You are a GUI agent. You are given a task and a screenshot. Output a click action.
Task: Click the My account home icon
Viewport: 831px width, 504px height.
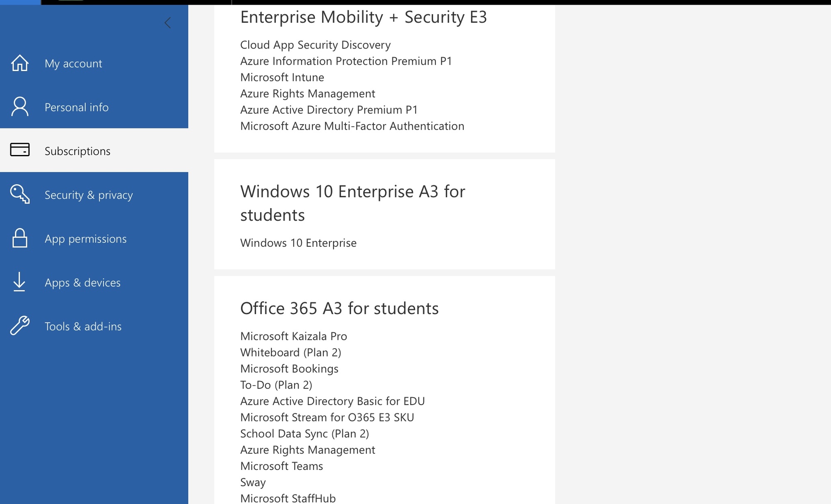coord(20,63)
